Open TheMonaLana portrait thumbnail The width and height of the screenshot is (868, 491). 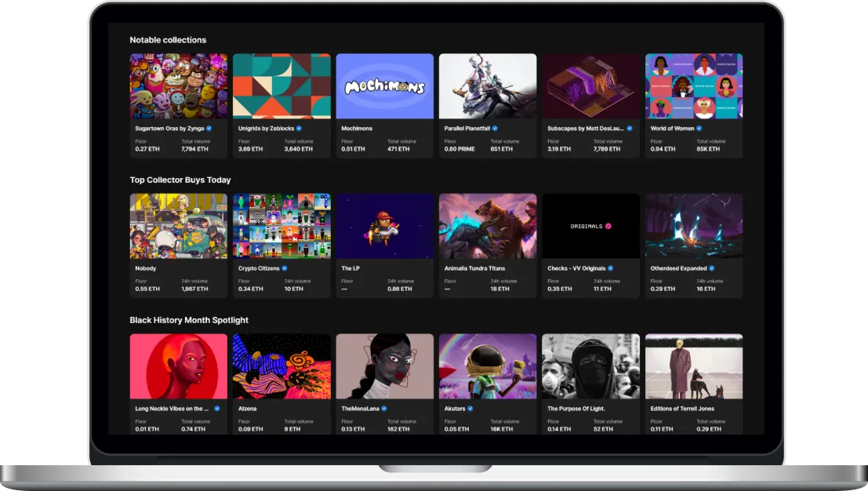(385, 366)
